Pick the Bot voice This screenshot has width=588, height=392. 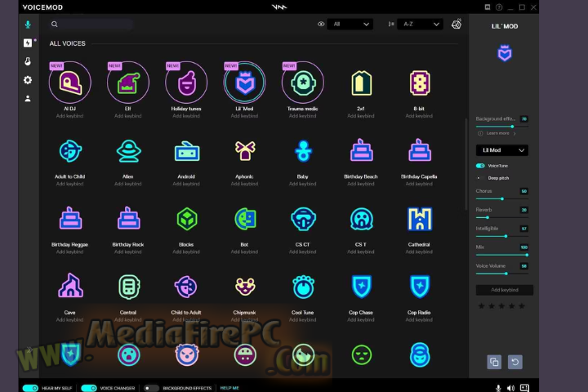pos(245,219)
